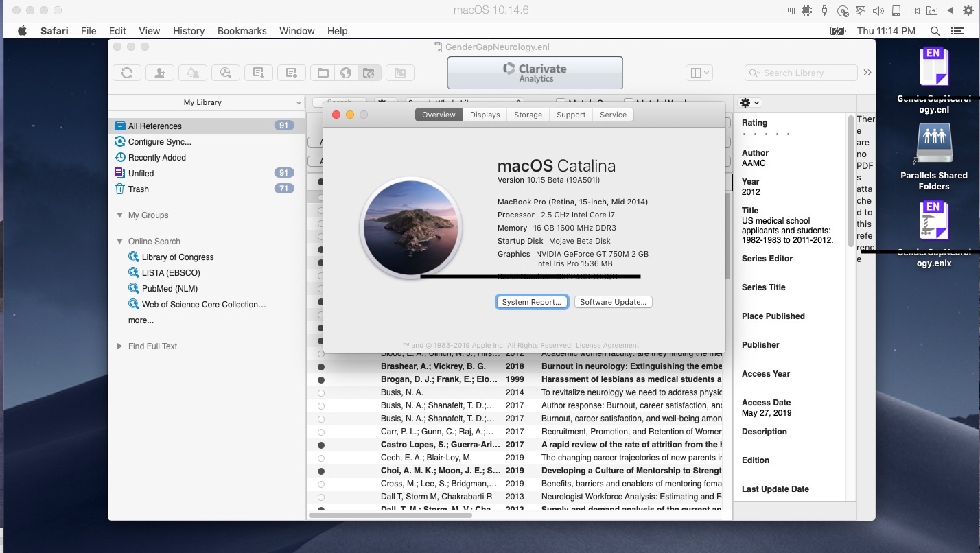Expand the Find Full Text section
This screenshot has width=980, height=553.
(x=119, y=346)
